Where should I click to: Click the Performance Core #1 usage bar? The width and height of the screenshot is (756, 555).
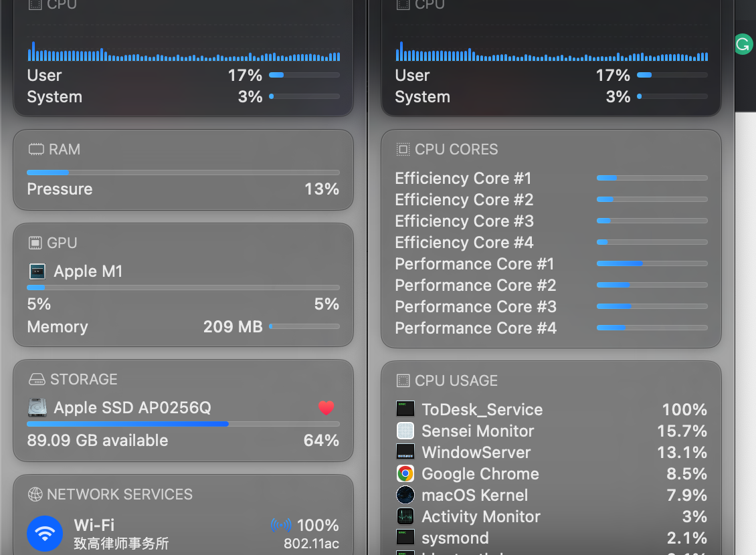coord(652,263)
